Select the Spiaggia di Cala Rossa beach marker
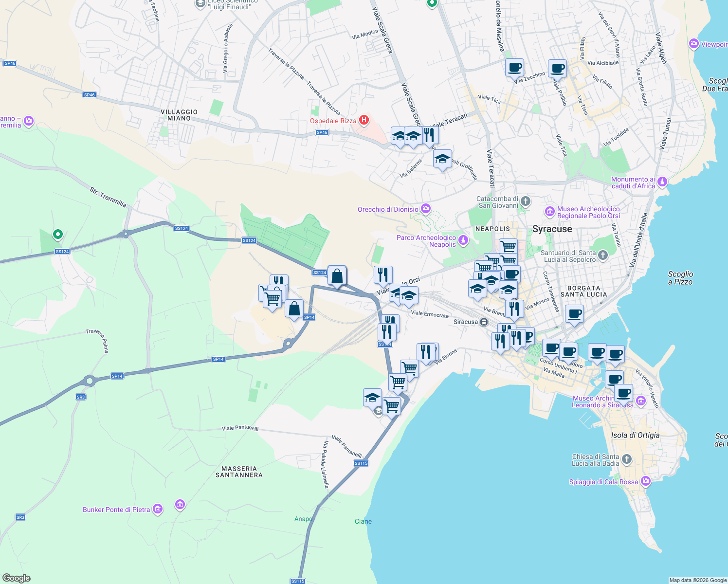The width and height of the screenshot is (728, 584). (x=646, y=480)
